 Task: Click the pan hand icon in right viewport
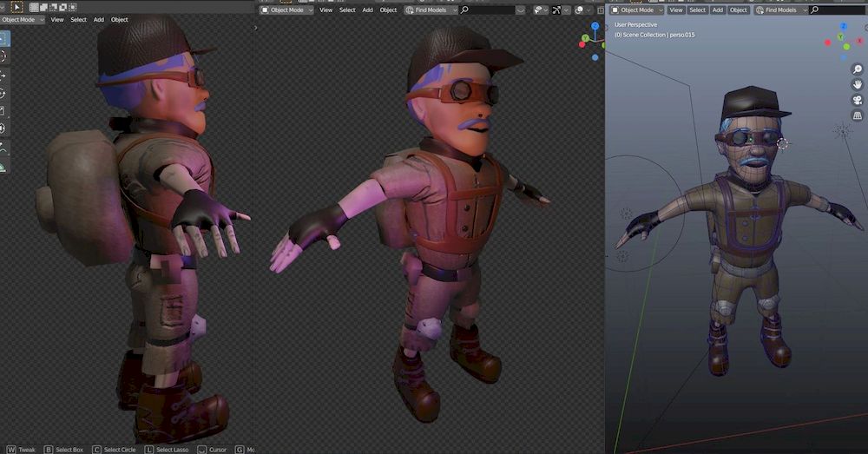[857, 85]
